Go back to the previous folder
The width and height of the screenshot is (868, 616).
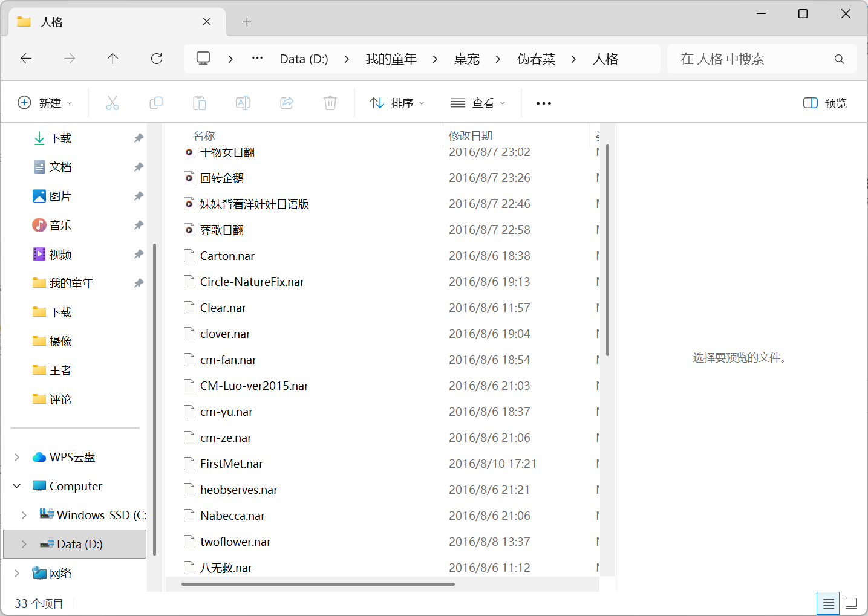[x=26, y=59]
